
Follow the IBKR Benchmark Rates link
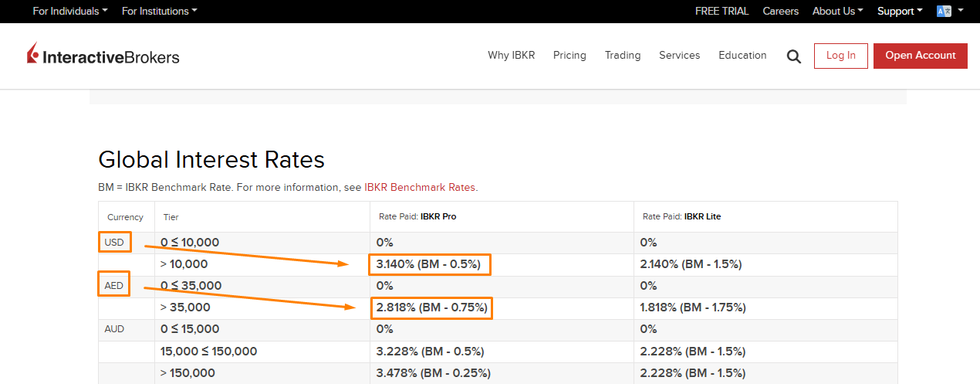point(420,188)
